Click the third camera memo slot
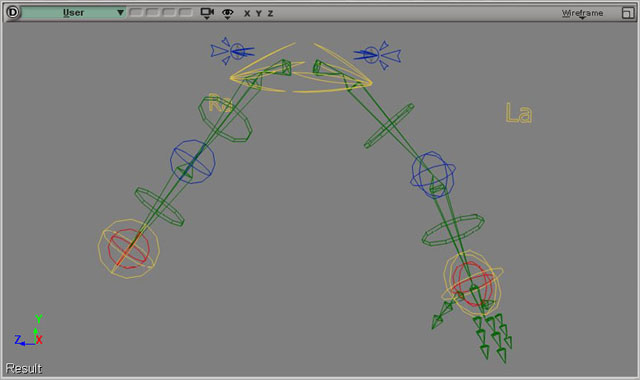The image size is (640, 380). coord(169,13)
